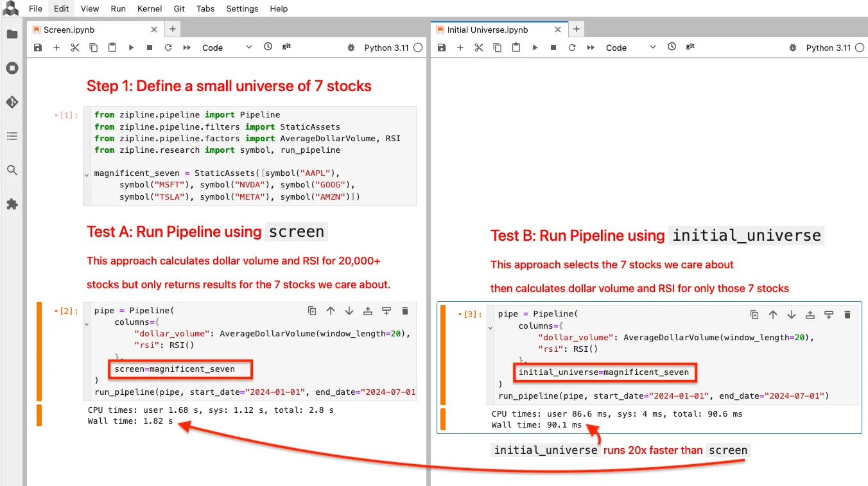Open the Kernel menu

150,9
